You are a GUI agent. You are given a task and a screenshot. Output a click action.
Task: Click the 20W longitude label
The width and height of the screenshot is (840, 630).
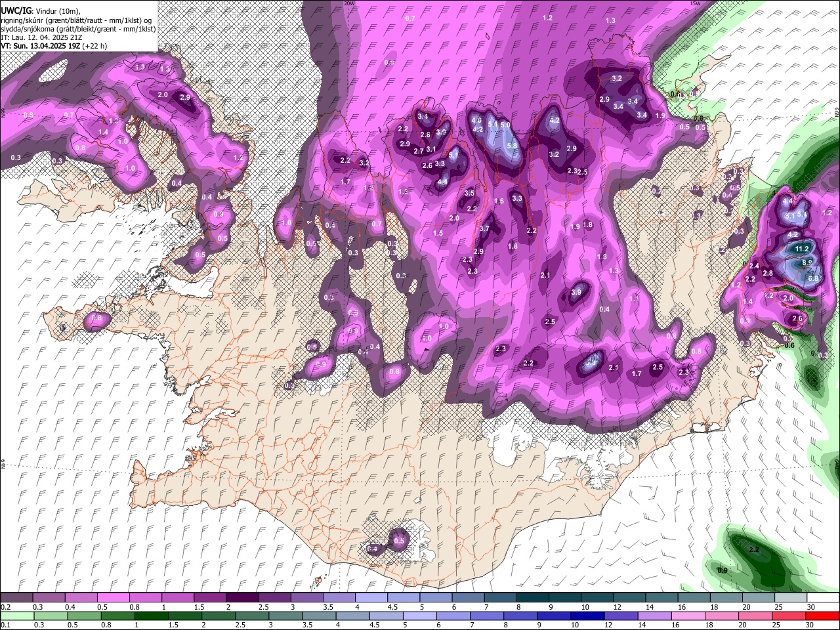349,3
